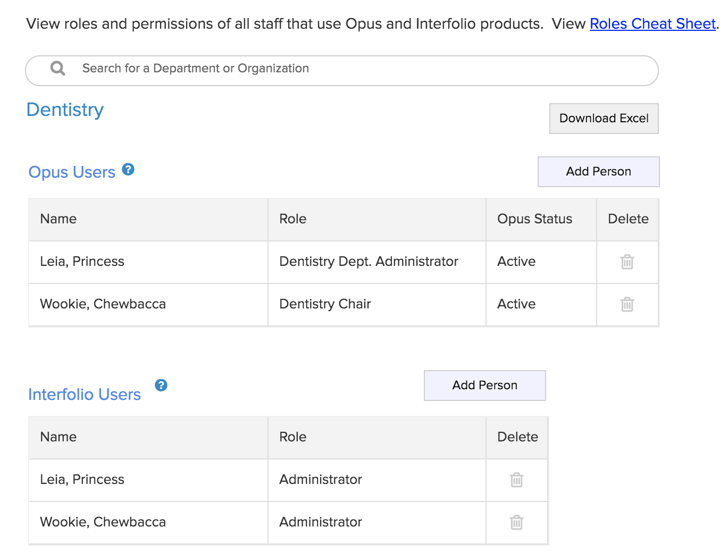Select the Dentistry Dept. Administrator role cell
The image size is (728, 560).
369,262
